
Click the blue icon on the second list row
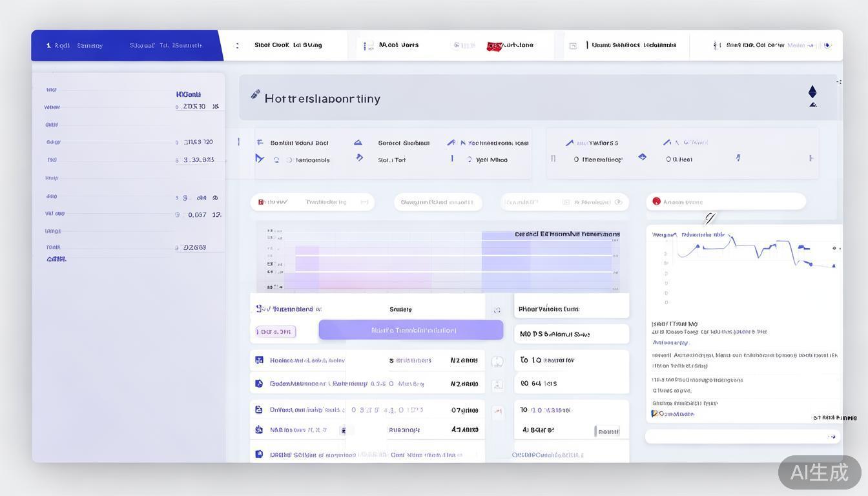point(259,384)
